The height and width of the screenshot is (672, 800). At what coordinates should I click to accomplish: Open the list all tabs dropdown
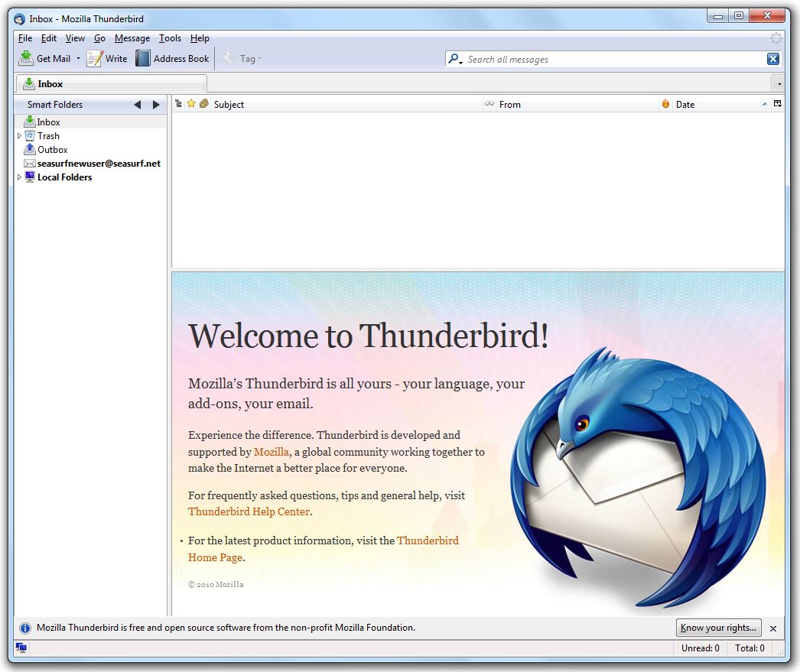click(x=779, y=83)
